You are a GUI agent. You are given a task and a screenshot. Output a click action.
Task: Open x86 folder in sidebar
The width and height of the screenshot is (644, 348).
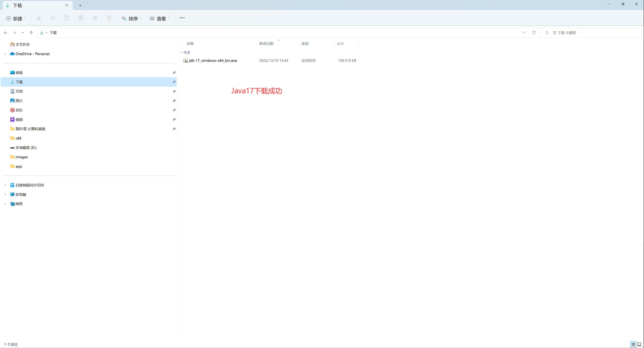16,138
